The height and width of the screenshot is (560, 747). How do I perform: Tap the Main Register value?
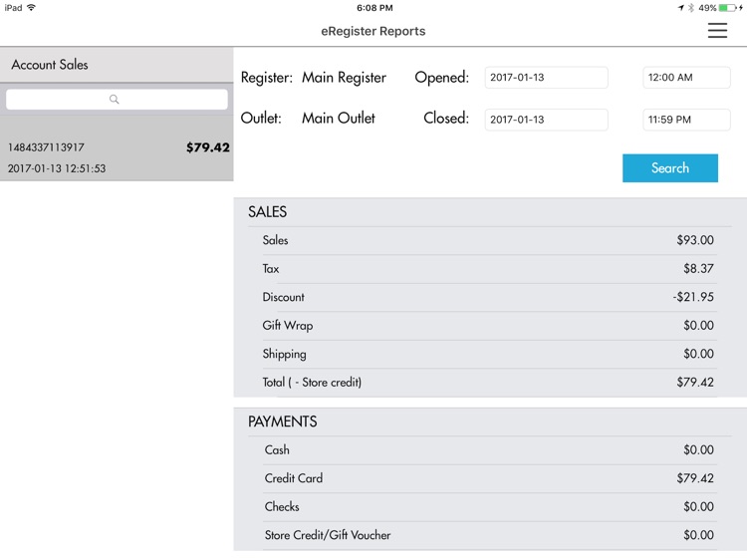344,77
